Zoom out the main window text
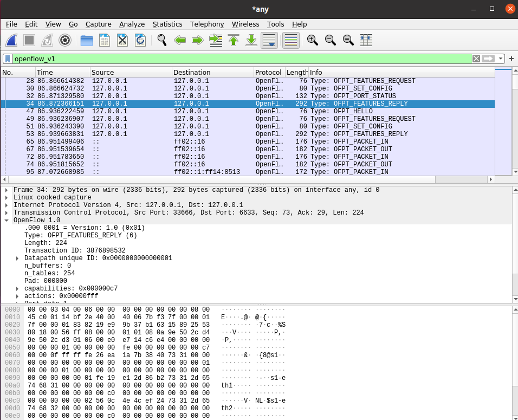 [331, 40]
